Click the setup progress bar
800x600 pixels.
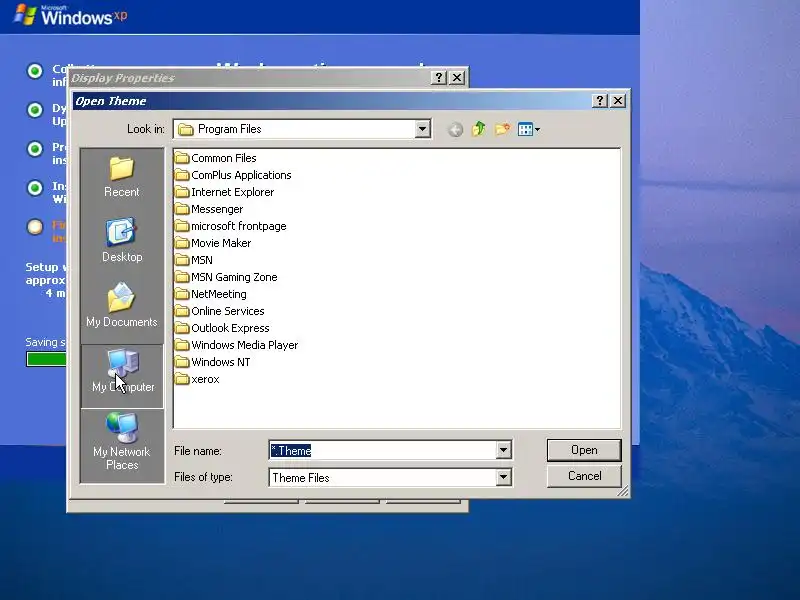coord(46,359)
